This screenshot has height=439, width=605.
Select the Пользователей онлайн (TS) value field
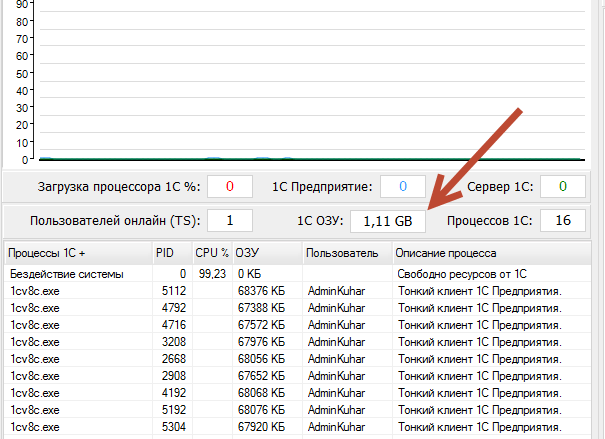pyautogui.click(x=230, y=220)
